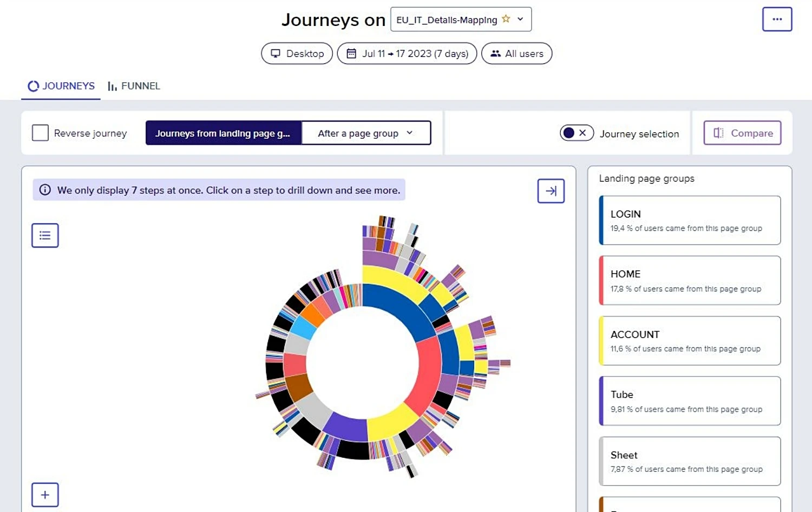This screenshot has height=512, width=812.
Task: Switch to the Funnel tab
Action: (134, 86)
